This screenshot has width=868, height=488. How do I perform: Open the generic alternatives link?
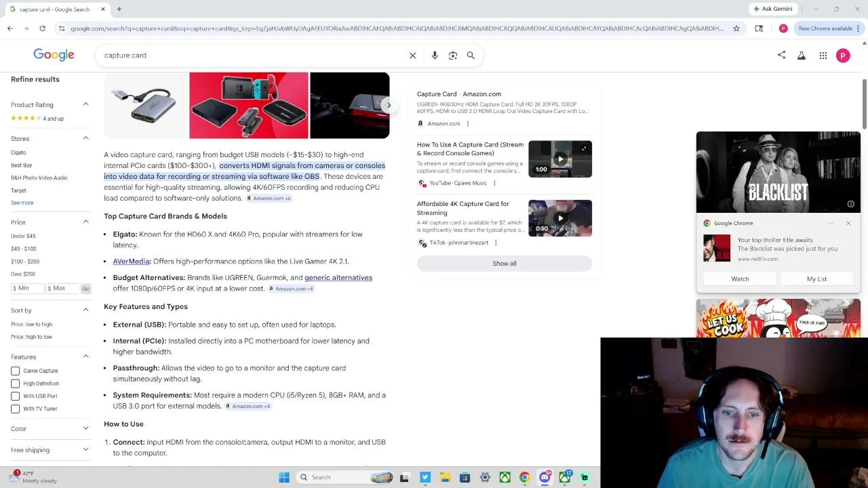pyautogui.click(x=338, y=278)
